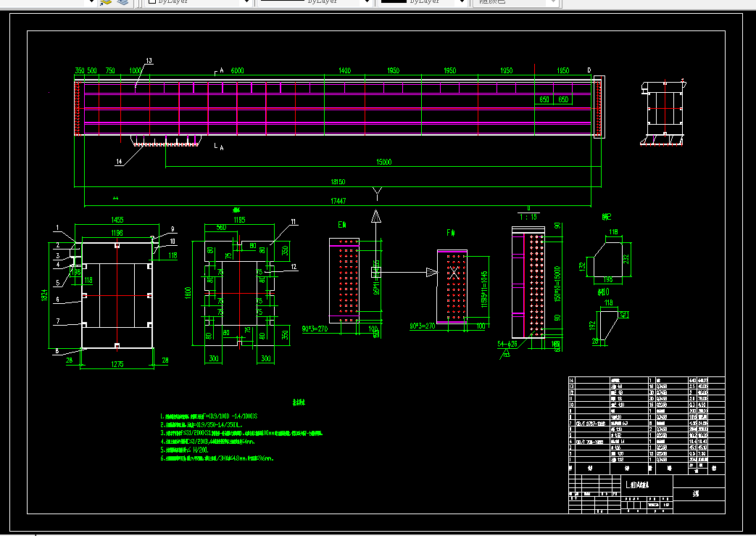This screenshot has height=536, width=756.
Task: Click callout number 7 on the cross-section
Action: tap(58, 321)
